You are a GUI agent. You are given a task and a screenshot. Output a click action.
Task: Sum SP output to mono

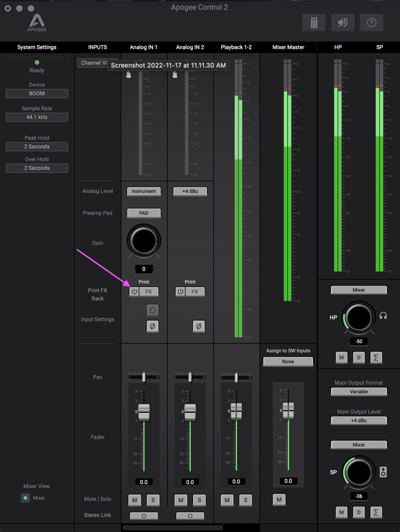point(376,512)
